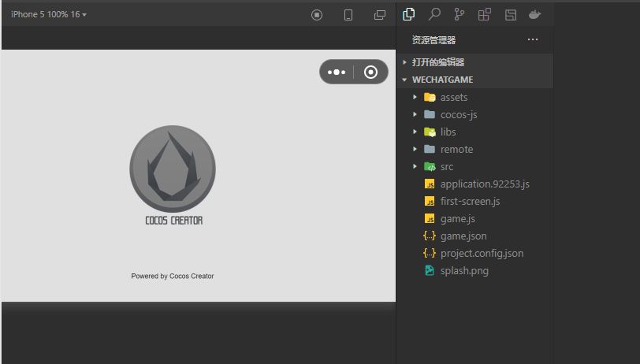Expand the cocos-js folder arrow
The width and height of the screenshot is (640, 364).
(x=415, y=114)
